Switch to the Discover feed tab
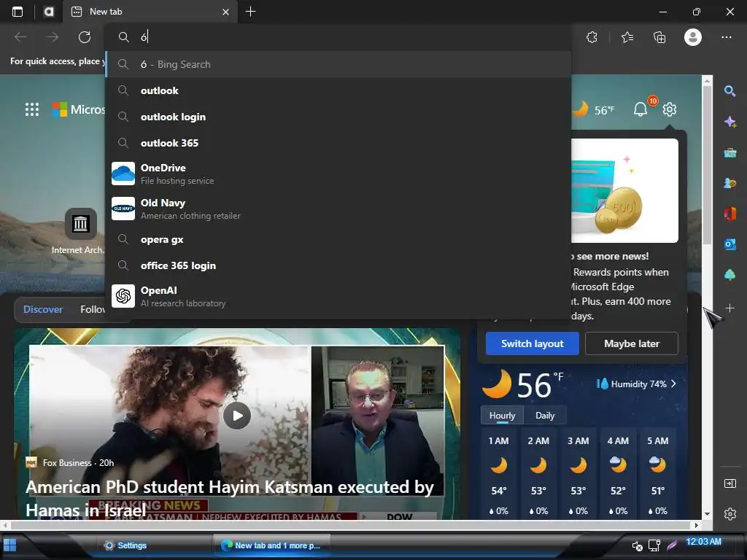747x560 pixels. [43, 309]
